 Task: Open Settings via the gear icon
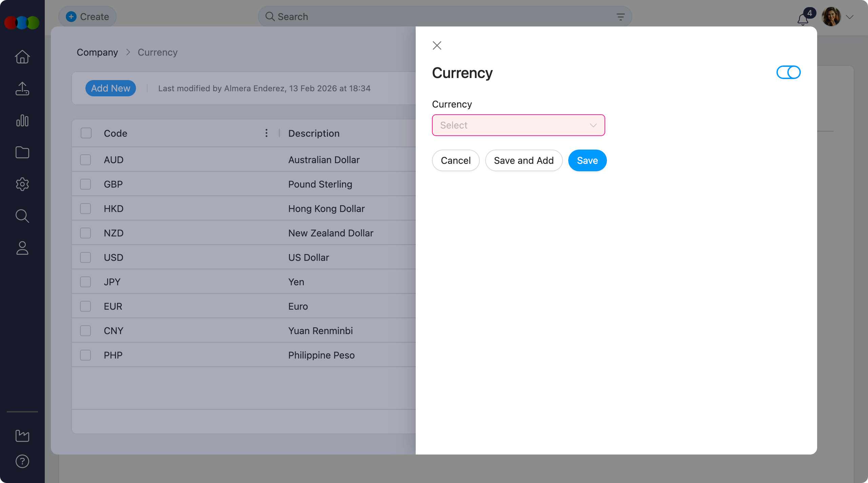(22, 184)
